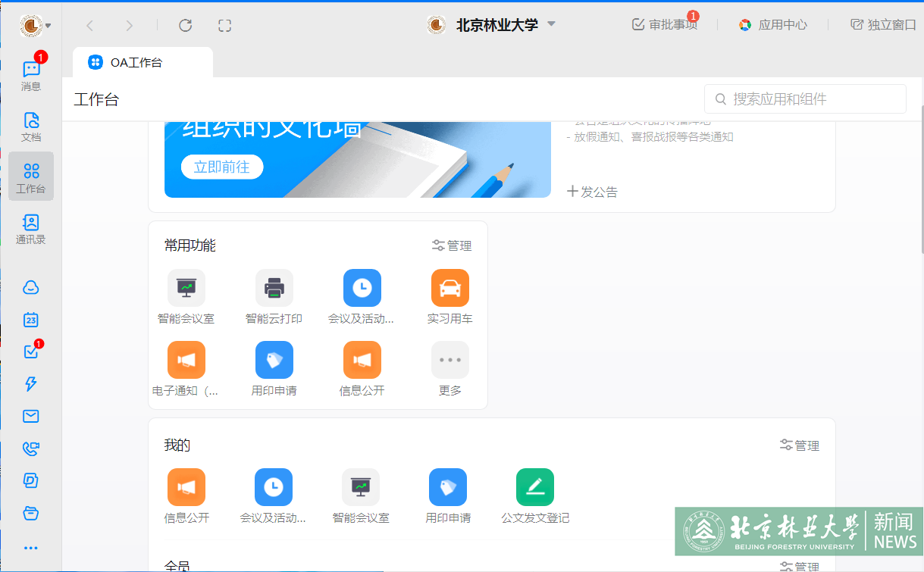Focus the 搜索应用和组件 search field
The image size is (924, 572).
(805, 99)
